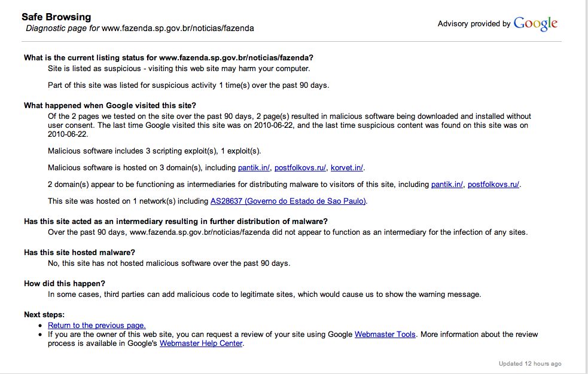Click the 'Has this site hosted malware?' heading
The width and height of the screenshot is (588, 374).
(x=80, y=253)
